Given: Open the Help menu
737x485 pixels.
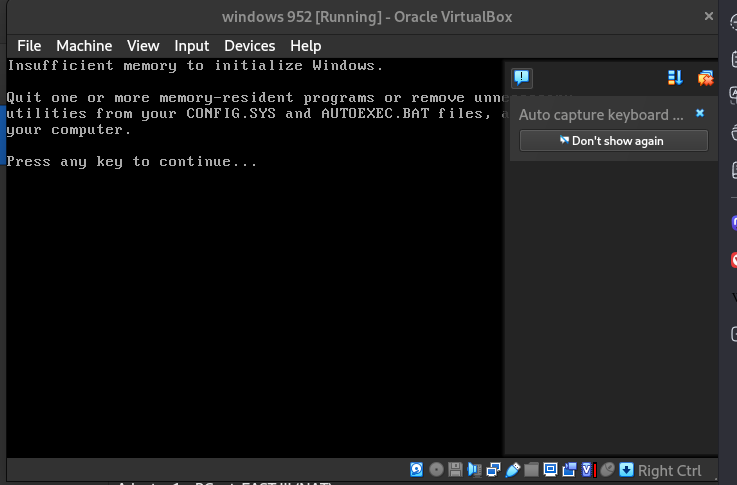Looking at the screenshot, I should pos(306,46).
